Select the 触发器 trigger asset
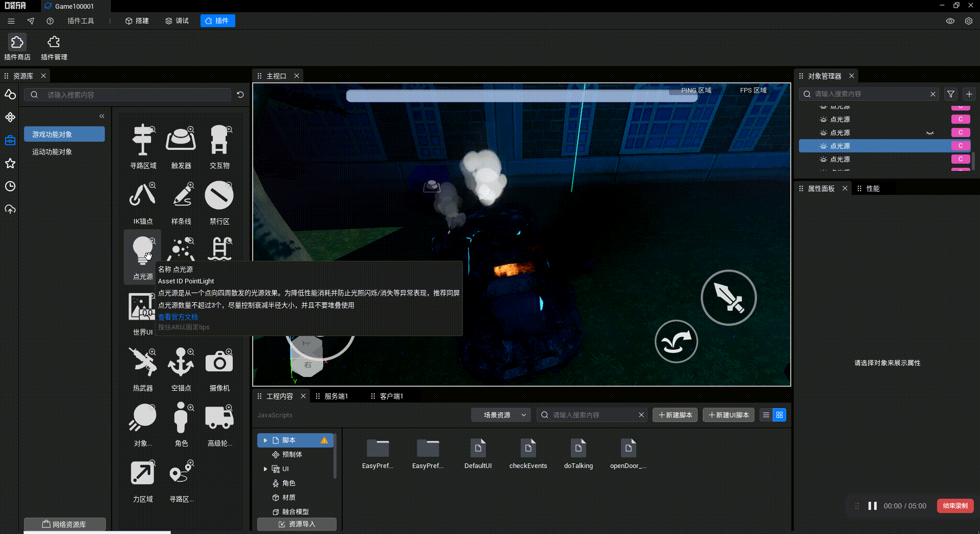 click(x=181, y=147)
